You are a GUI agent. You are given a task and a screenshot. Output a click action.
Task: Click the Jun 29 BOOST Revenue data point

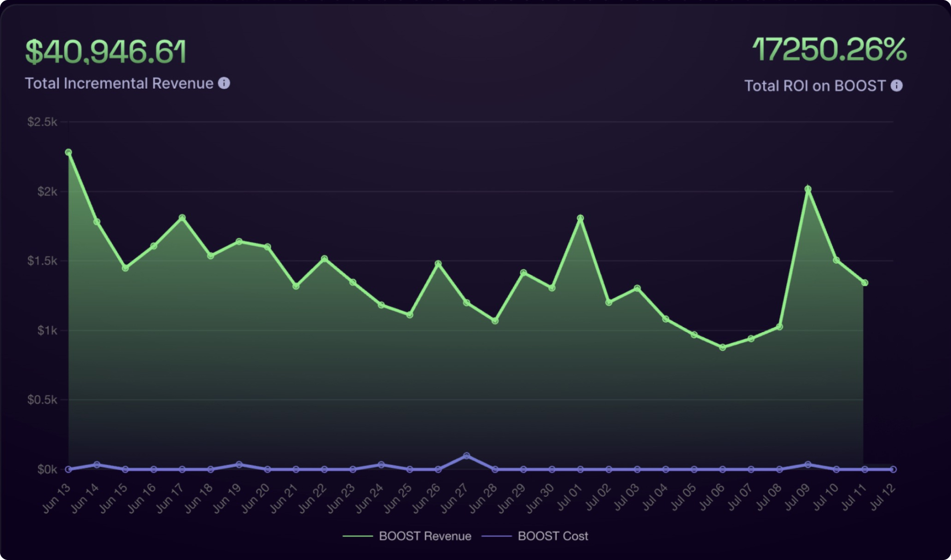click(x=524, y=273)
